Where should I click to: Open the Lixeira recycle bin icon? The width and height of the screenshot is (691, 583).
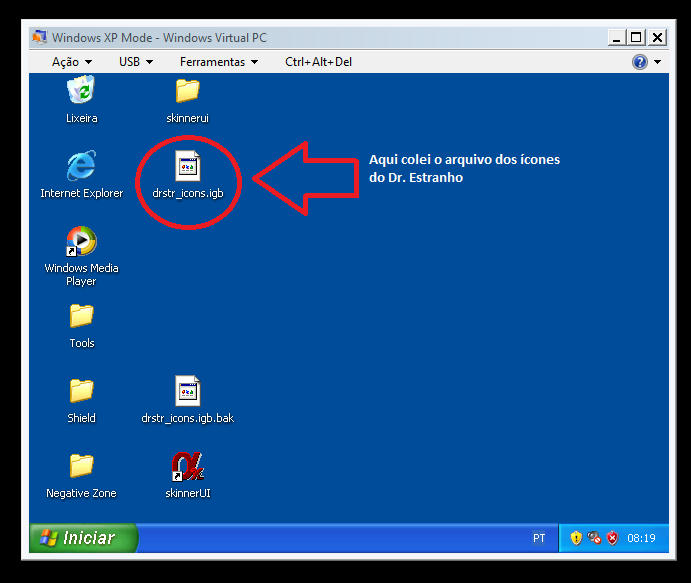pyautogui.click(x=82, y=90)
